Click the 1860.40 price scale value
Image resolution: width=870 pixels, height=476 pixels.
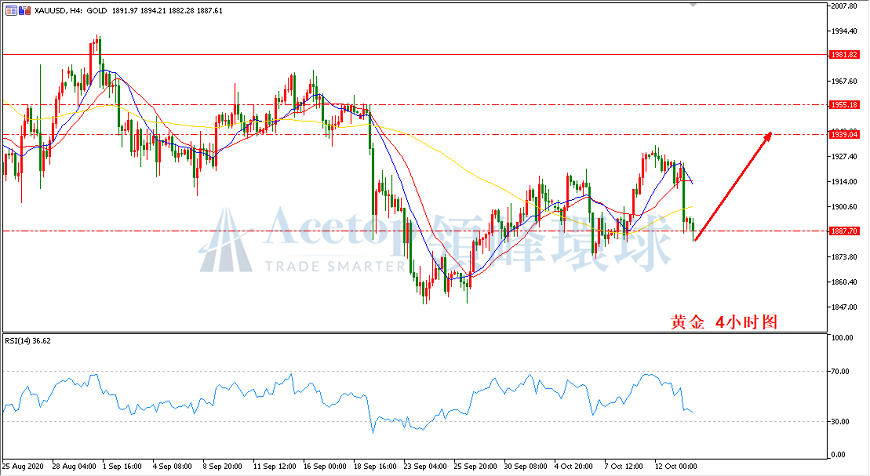point(844,282)
